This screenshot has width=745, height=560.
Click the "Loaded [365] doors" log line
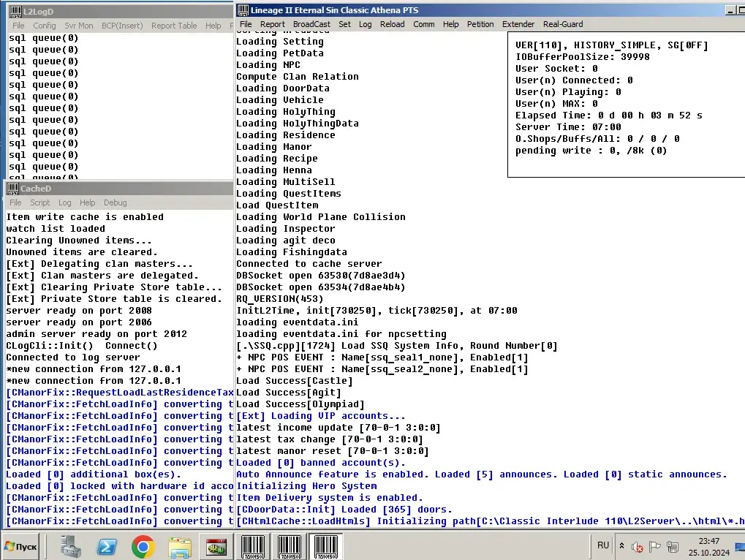pos(344,510)
